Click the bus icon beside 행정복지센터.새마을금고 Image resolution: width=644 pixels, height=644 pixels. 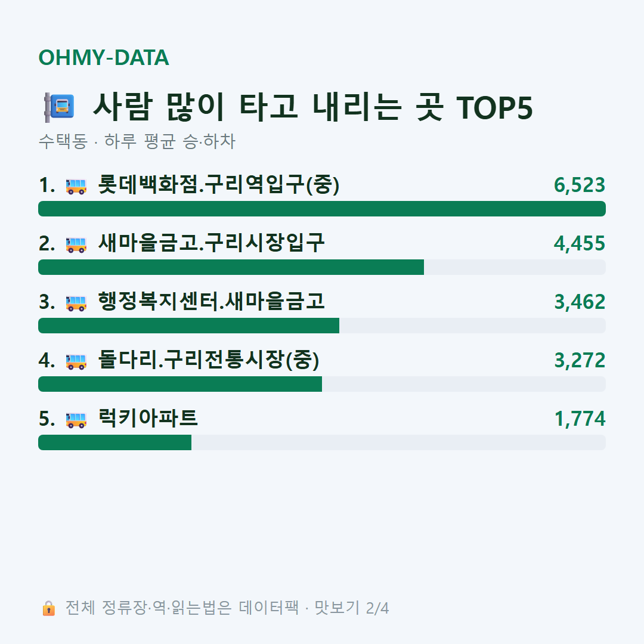tap(76, 303)
